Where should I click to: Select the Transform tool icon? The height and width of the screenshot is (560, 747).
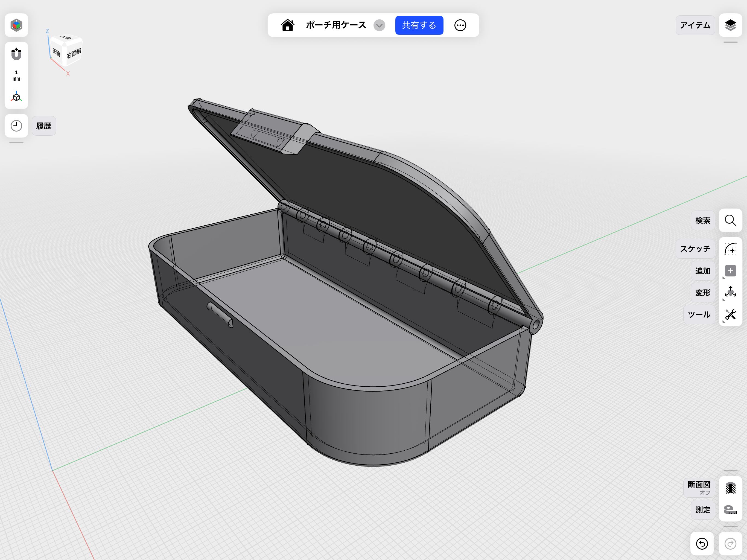(730, 293)
